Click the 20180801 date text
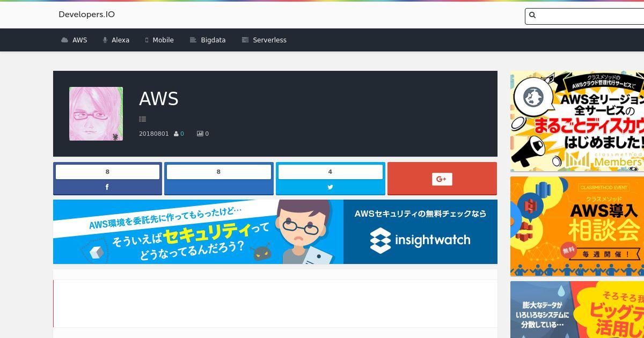The image size is (644, 338). (154, 134)
